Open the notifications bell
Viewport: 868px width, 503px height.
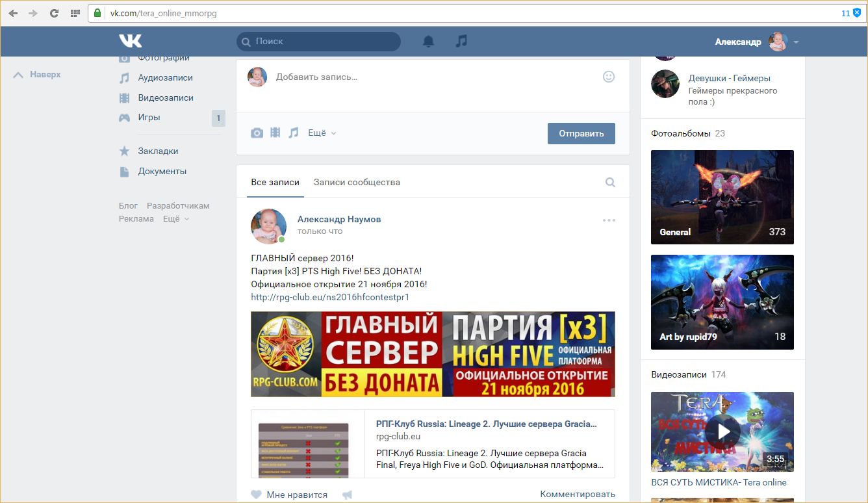pyautogui.click(x=428, y=42)
